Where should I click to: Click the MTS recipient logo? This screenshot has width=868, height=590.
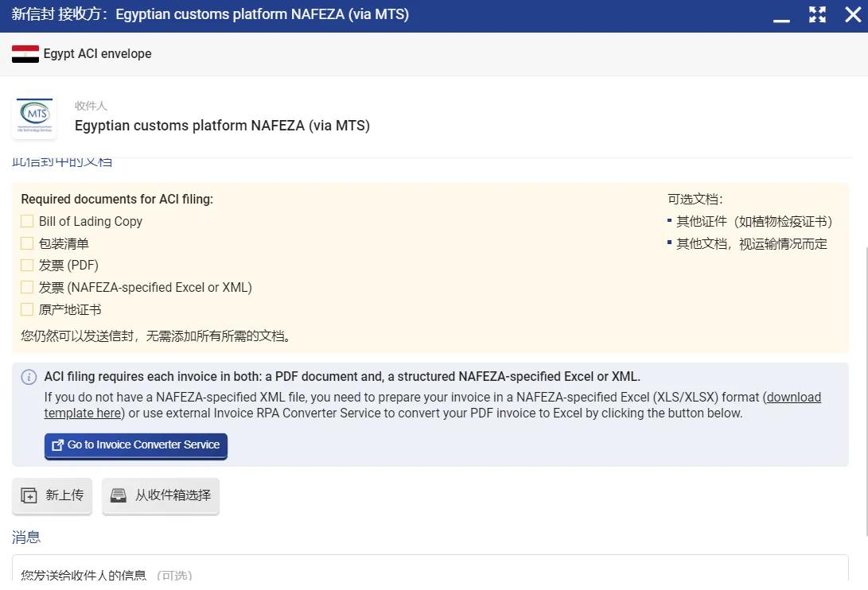click(34, 117)
